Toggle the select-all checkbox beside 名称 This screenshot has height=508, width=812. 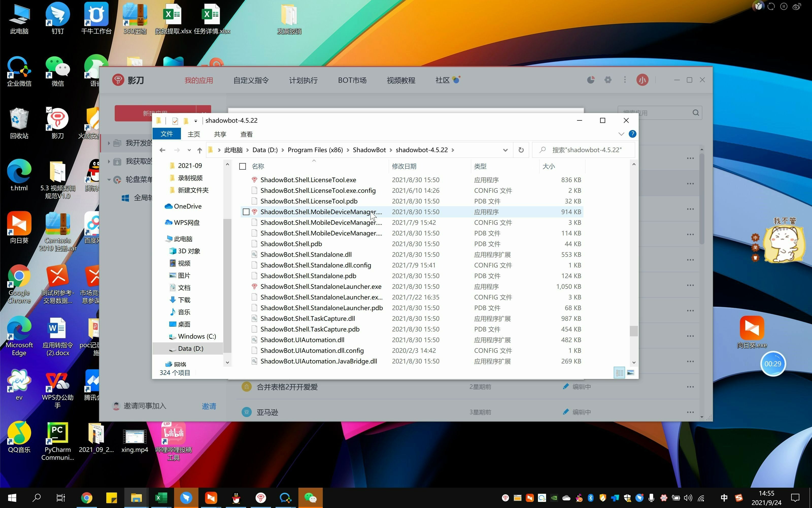click(x=243, y=166)
